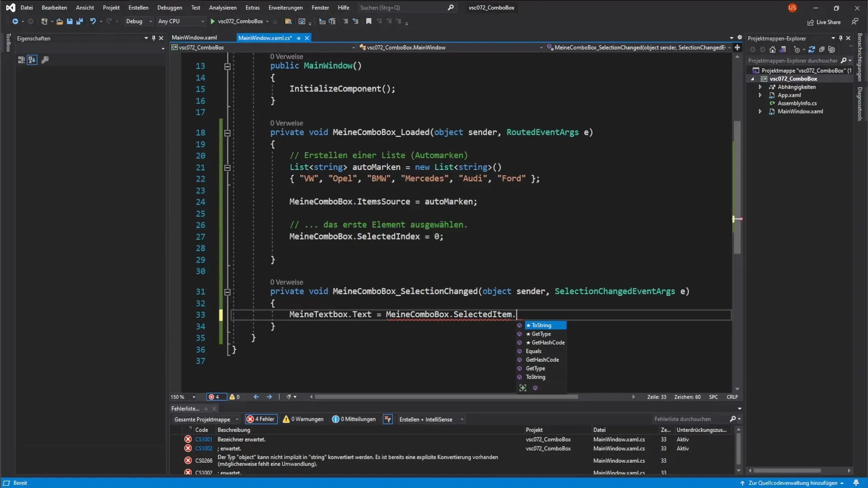The width and height of the screenshot is (868, 488).
Task: Click the code cleanup broom icon
Action: (288, 397)
